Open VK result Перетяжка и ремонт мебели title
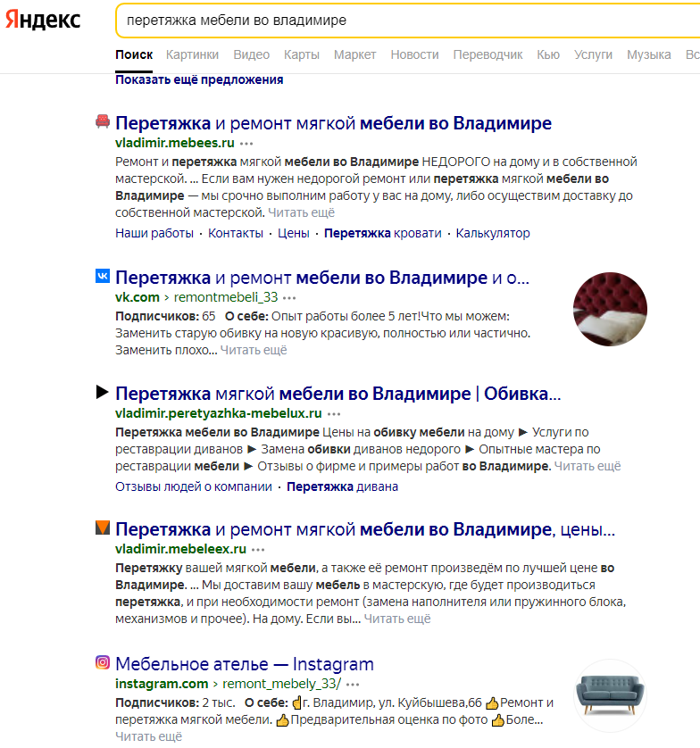 [322, 278]
